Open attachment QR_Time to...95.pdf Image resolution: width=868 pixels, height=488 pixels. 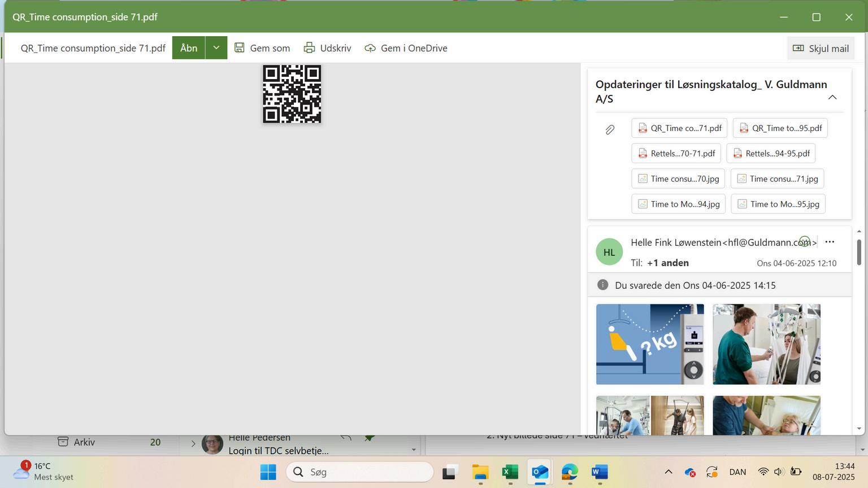coord(780,128)
